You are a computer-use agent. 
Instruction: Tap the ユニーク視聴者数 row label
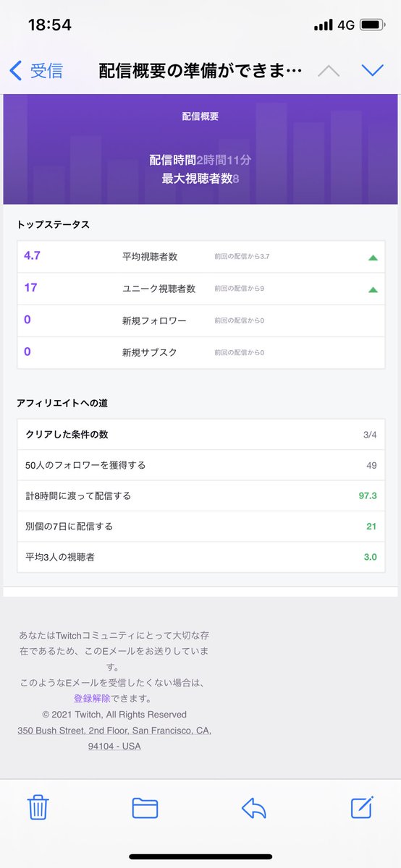(x=159, y=288)
